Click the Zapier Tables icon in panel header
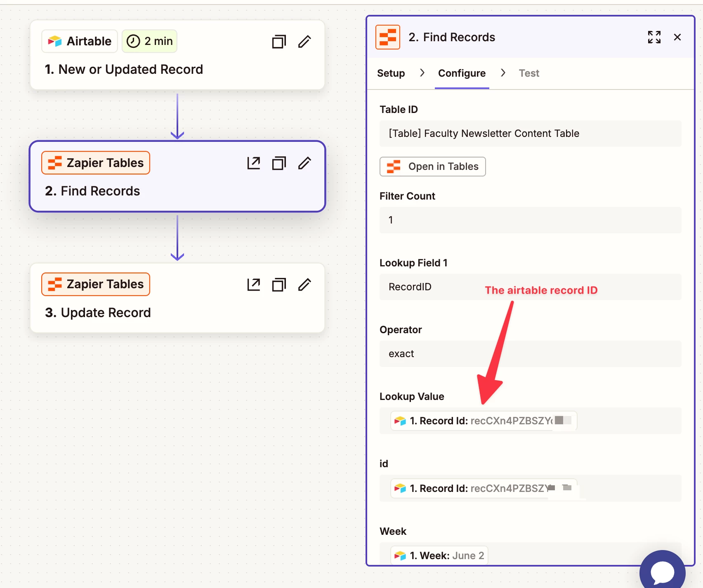Viewport: 703px width, 588px height. (388, 37)
